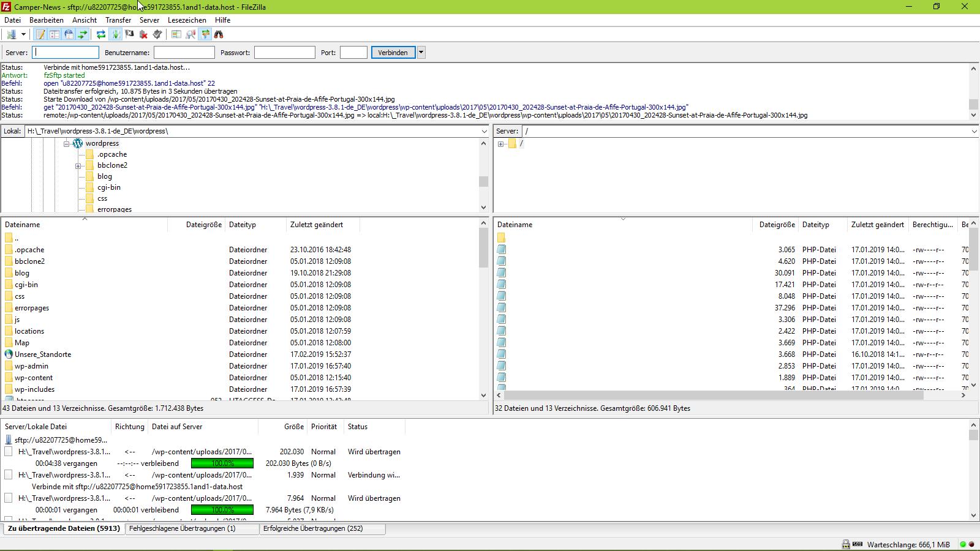This screenshot has width=980, height=551.
Task: Select .opcache folder in local tree
Action: (x=112, y=154)
